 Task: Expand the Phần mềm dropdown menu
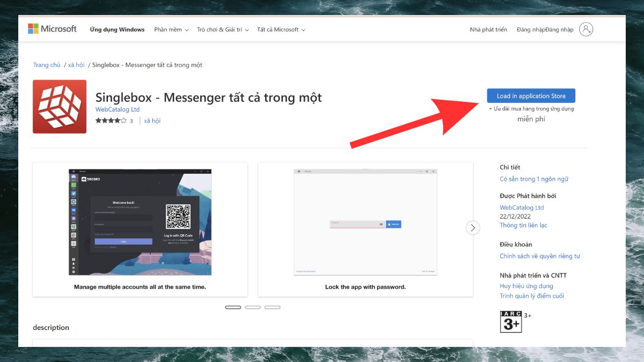click(171, 29)
